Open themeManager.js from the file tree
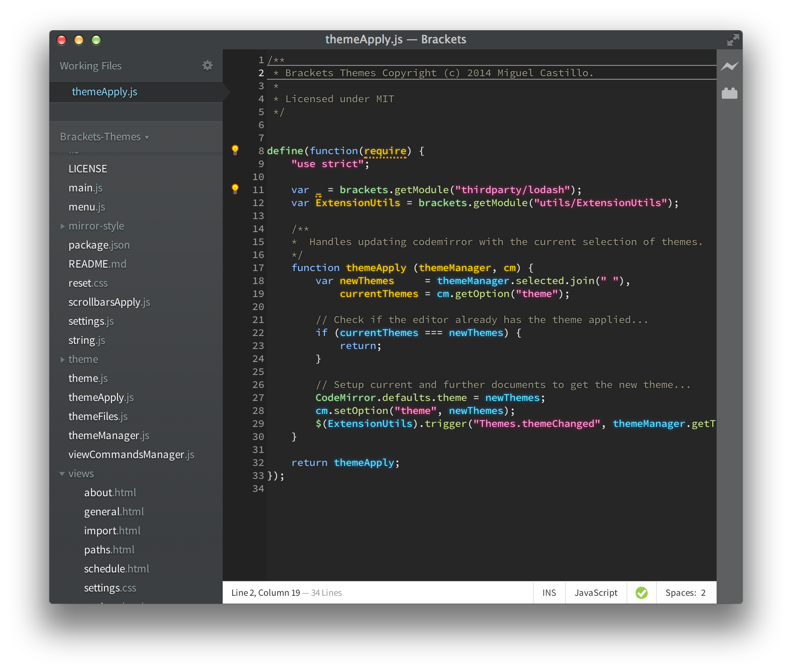792x672 pixels. (x=109, y=436)
